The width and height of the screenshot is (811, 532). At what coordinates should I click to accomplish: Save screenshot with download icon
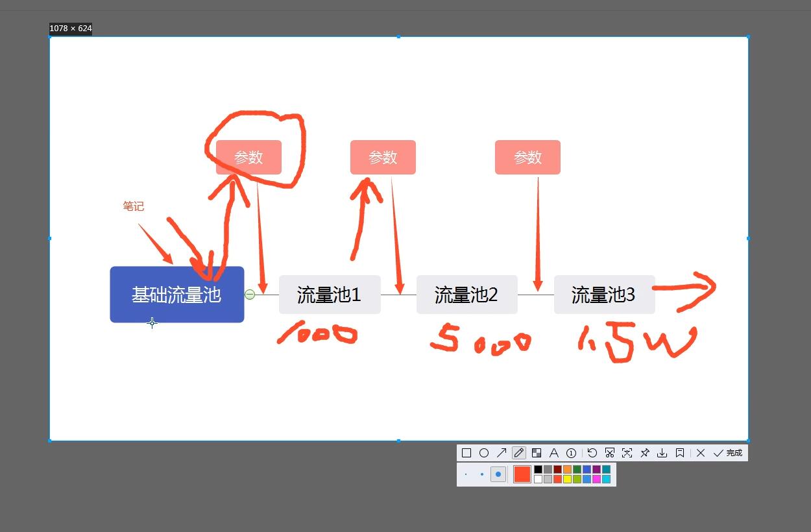662,453
